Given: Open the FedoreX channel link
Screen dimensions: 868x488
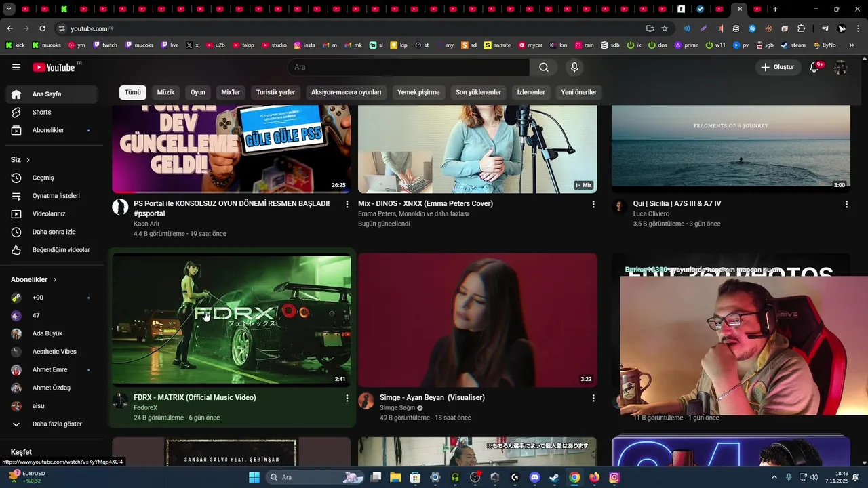Looking at the screenshot, I should pos(145,408).
